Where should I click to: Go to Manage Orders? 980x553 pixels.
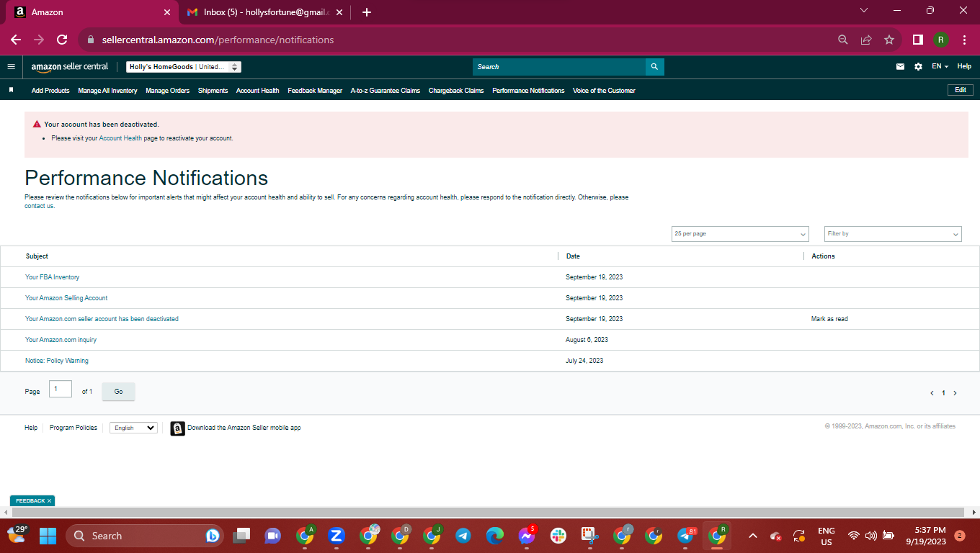(167, 91)
